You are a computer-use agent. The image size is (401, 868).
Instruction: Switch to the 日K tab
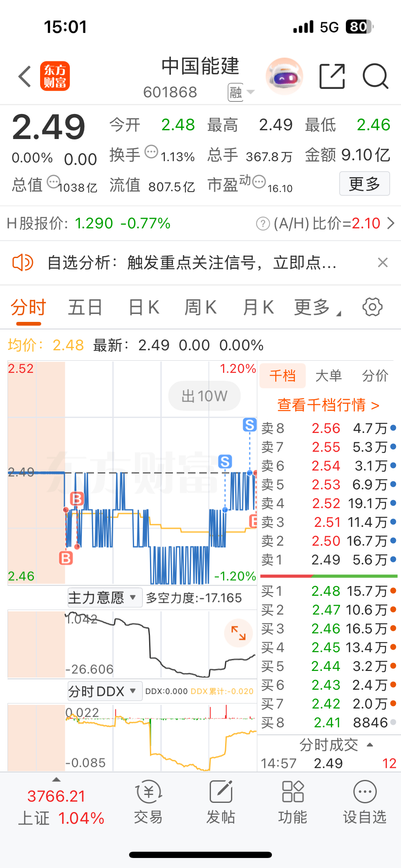tap(144, 308)
